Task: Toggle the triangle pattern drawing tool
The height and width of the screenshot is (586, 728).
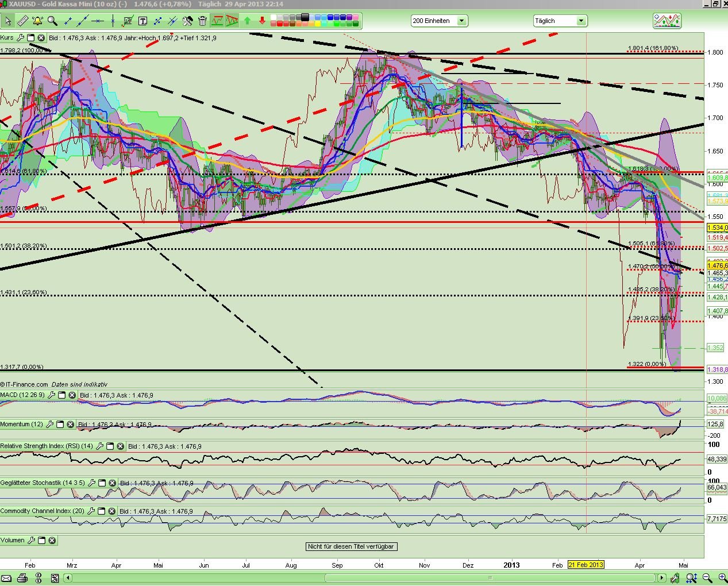Action: 232,21
